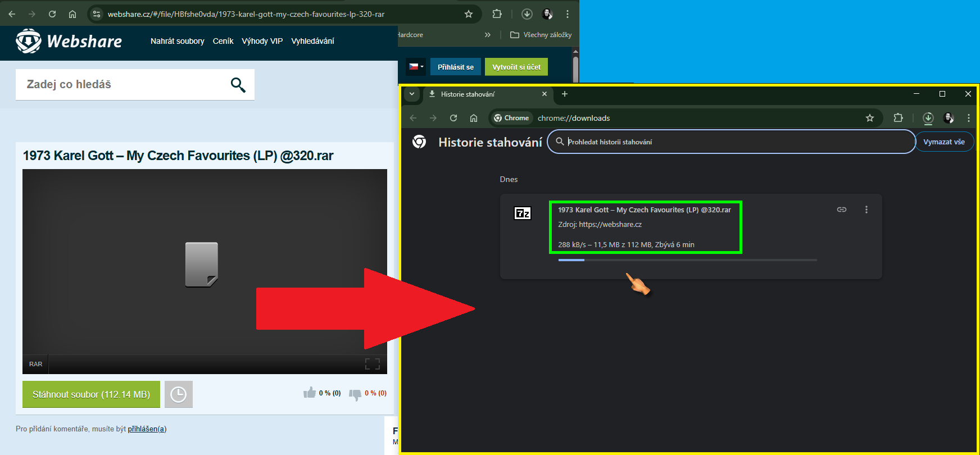Go back in the downloads window
Screen dimensions: 980x455
413,118
